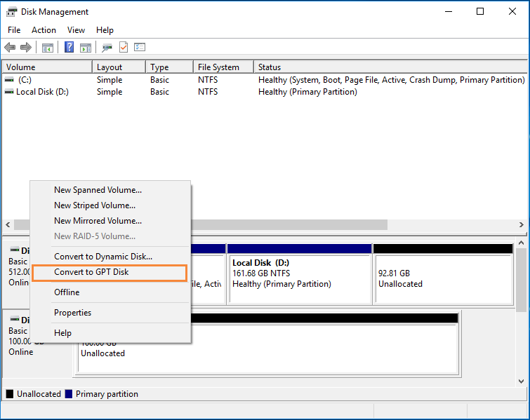Click the horizontal scrollbar thumb
Screen dimensions: 530x420
coord(201,224)
